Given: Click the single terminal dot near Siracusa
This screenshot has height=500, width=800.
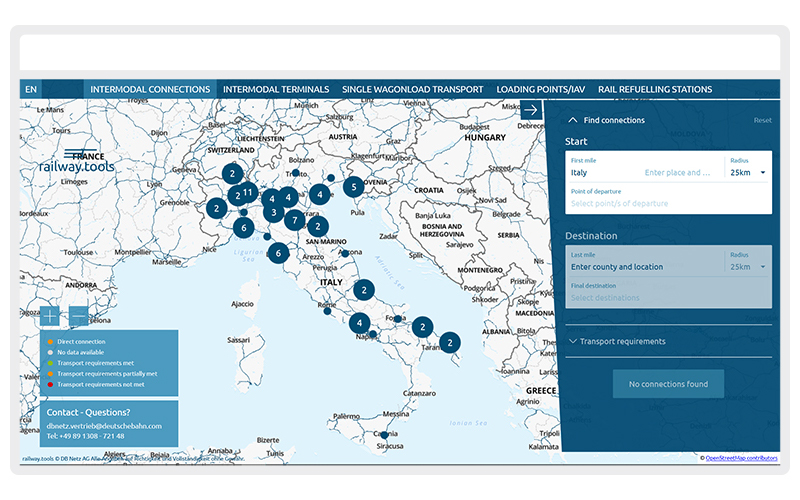Looking at the screenshot, I should coord(384,435).
